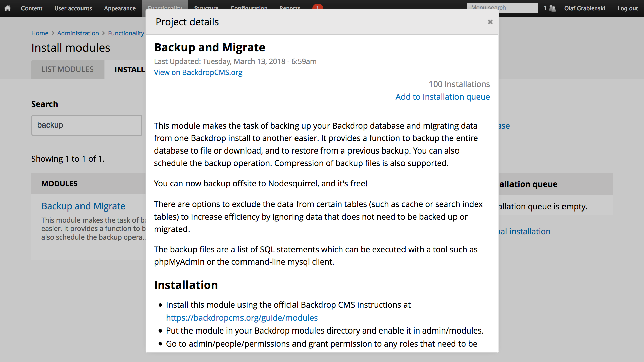Open View on BackdropCMS.org link
This screenshot has height=362, width=644.
[x=198, y=72]
